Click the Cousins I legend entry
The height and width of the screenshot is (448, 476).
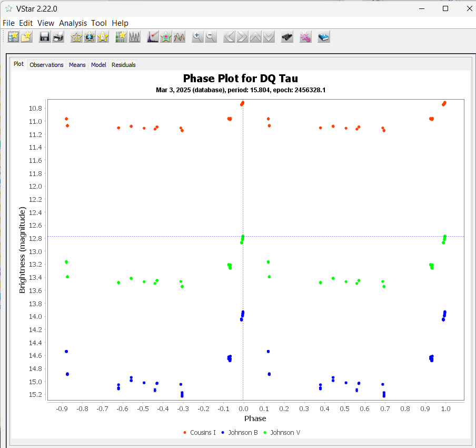[200, 433]
